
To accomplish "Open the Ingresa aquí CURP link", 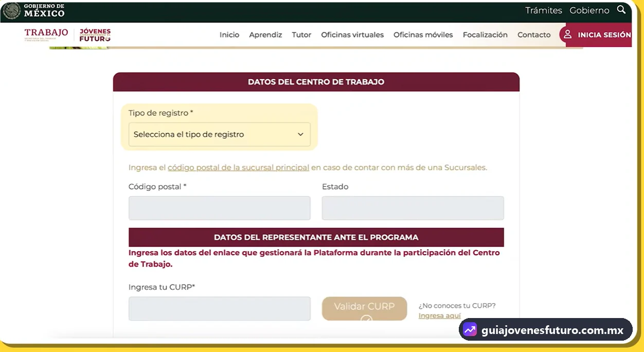I will pos(440,315).
